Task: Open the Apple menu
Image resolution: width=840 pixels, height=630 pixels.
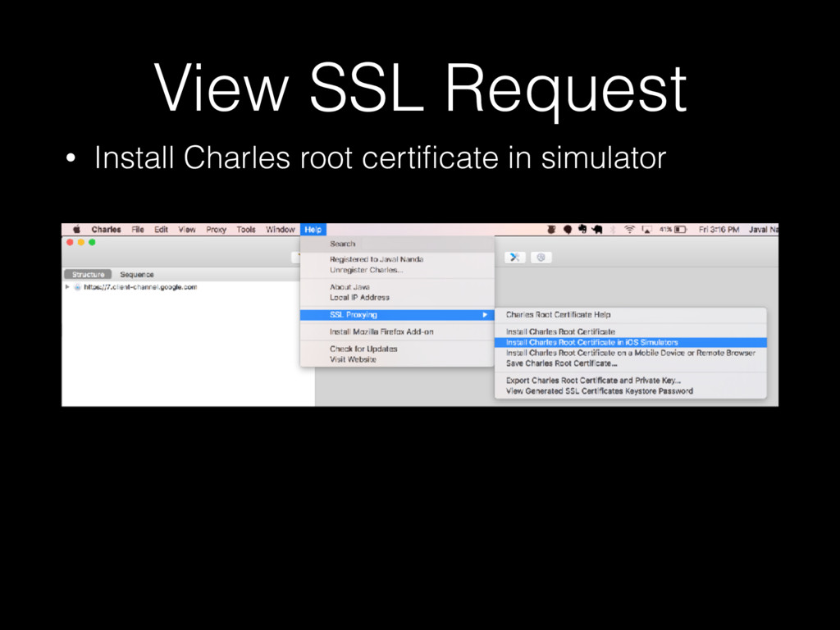Action: pyautogui.click(x=76, y=230)
